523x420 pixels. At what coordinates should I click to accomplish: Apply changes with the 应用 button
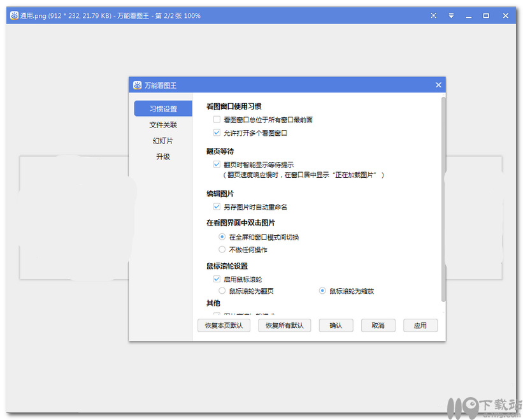[420, 325]
